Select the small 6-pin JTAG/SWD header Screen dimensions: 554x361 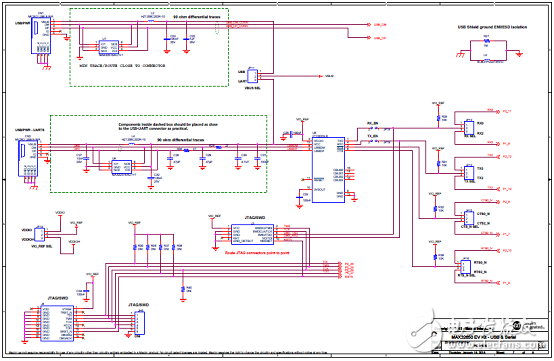tap(140, 323)
